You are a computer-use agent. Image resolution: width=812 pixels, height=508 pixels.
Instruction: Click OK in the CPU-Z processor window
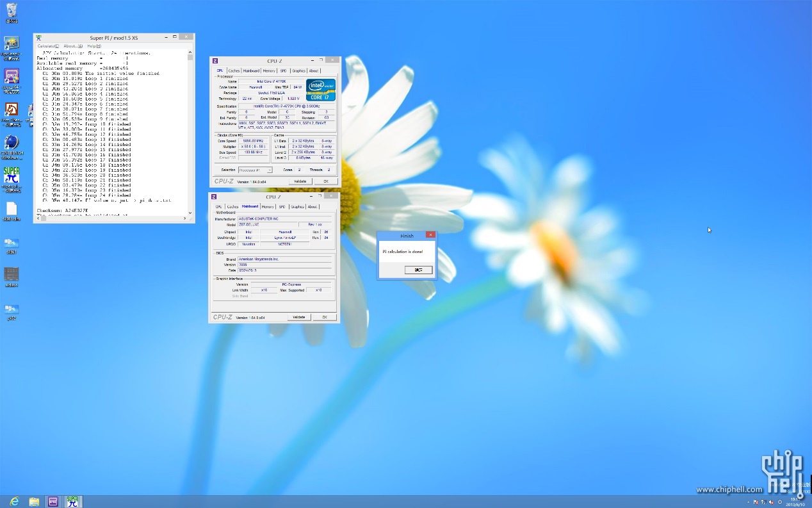326,181
